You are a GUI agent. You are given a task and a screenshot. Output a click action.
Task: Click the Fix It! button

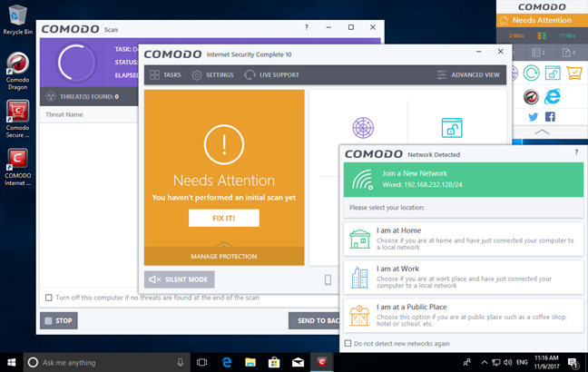224,218
